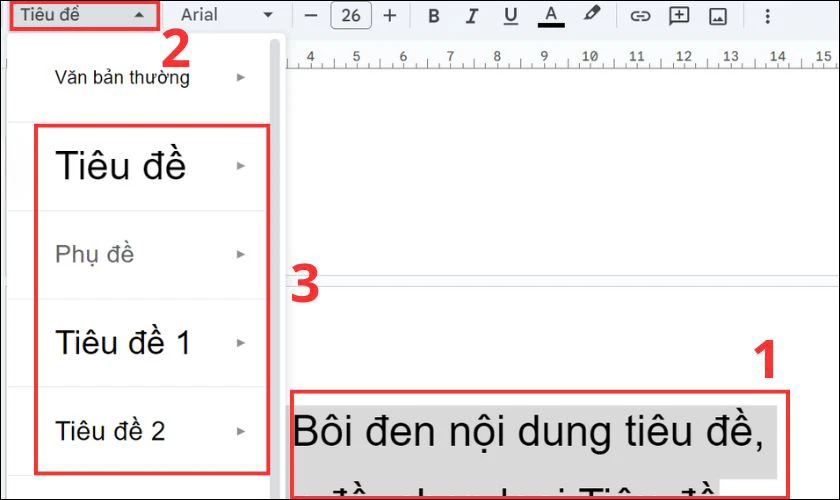
Task: Increase font size with the plus button
Action: tap(390, 16)
